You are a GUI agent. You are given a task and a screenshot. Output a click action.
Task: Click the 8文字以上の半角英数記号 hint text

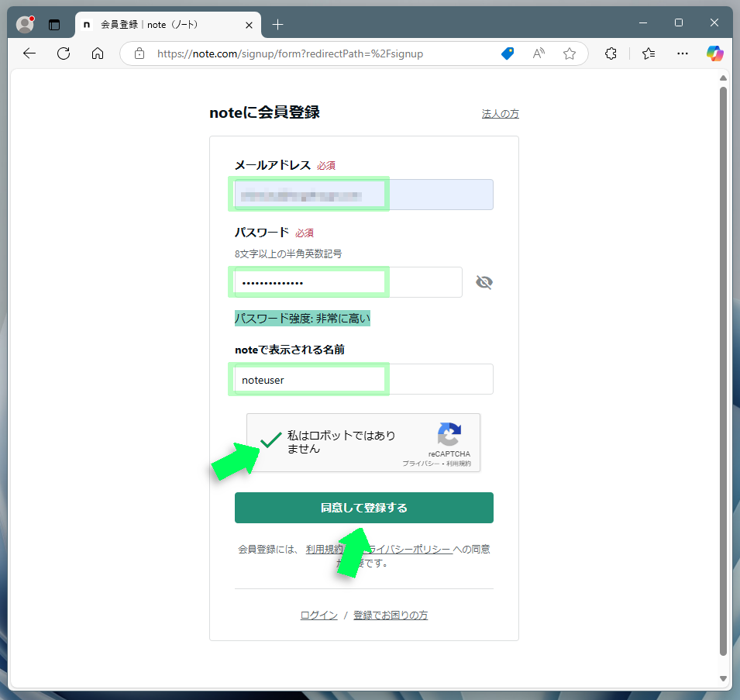pyautogui.click(x=288, y=254)
